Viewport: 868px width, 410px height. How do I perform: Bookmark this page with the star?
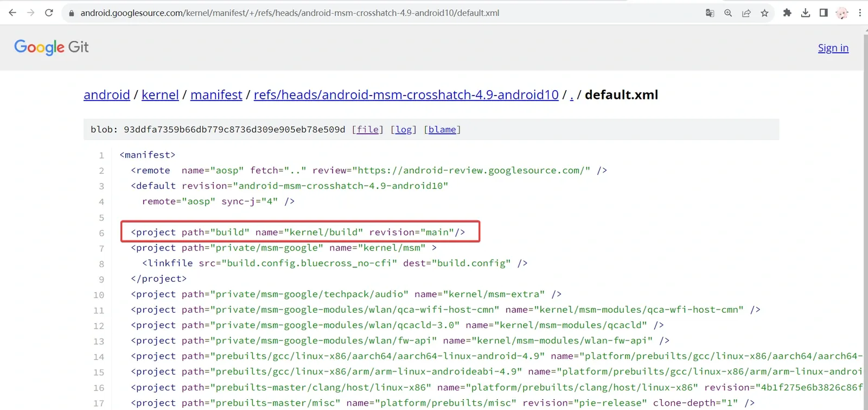tap(764, 13)
